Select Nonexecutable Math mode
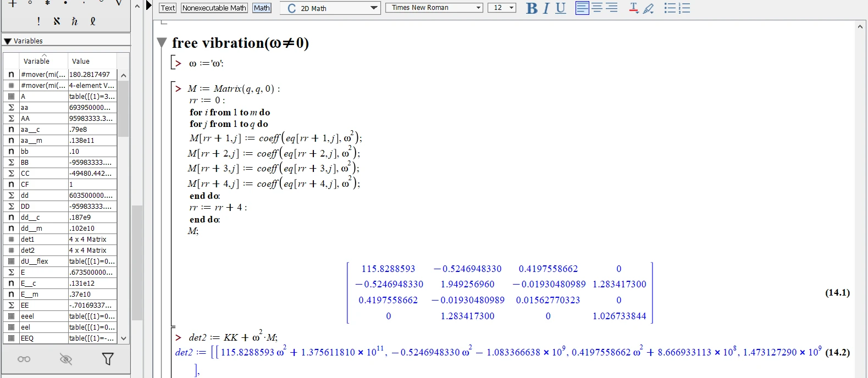The width and height of the screenshot is (868, 378). 214,8
